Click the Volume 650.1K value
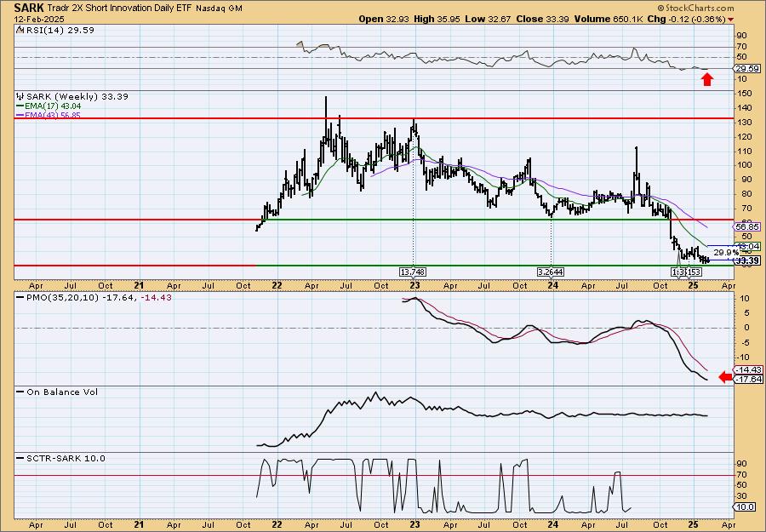766x532 pixels. [x=609, y=19]
